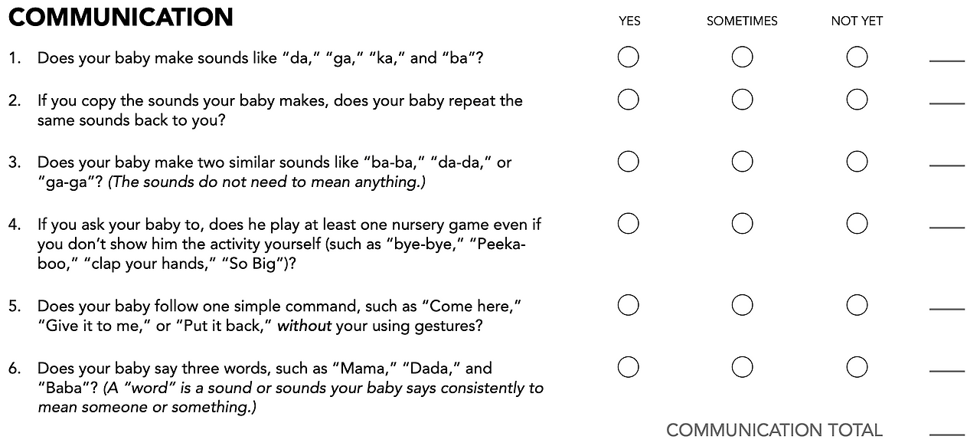Choose NOT YET for question 1

[857, 57]
